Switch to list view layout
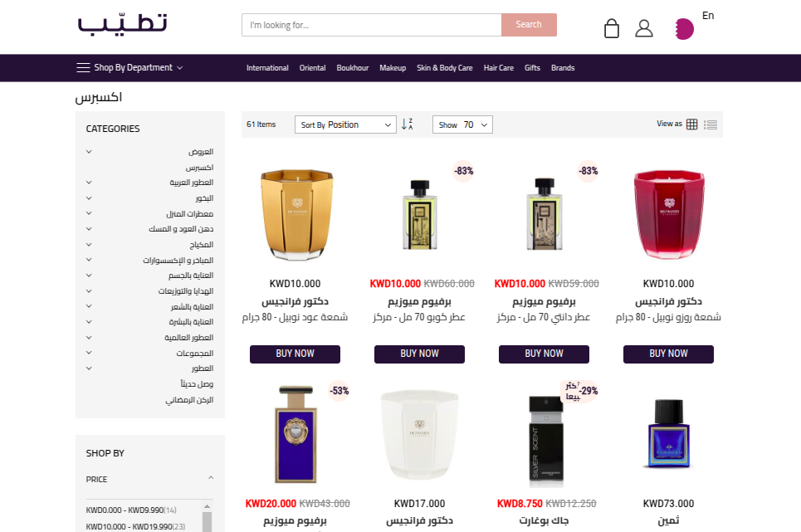The height and width of the screenshot is (532, 801). click(x=710, y=124)
